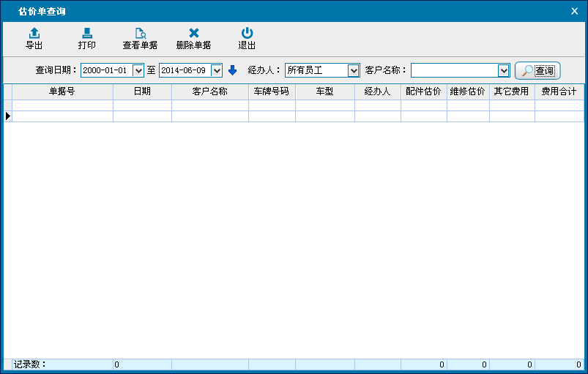Click the Print (打印) toolbar icon
This screenshot has height=374, width=588.
(86, 34)
